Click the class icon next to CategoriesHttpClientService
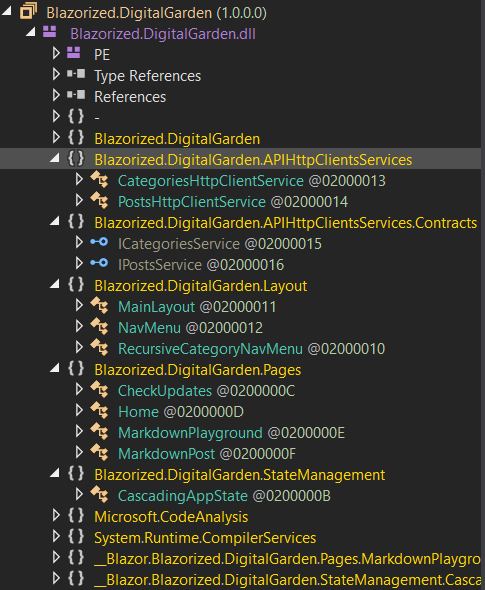The width and height of the screenshot is (485, 590). [x=99, y=180]
